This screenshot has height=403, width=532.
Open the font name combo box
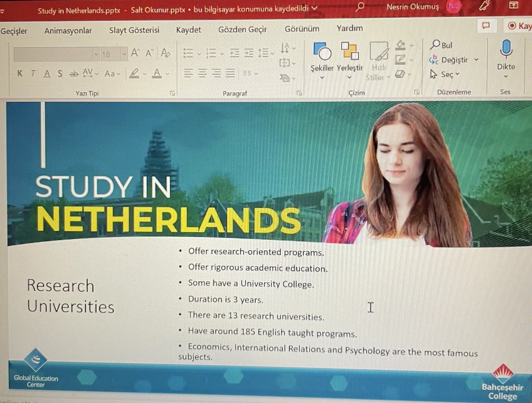56,54
